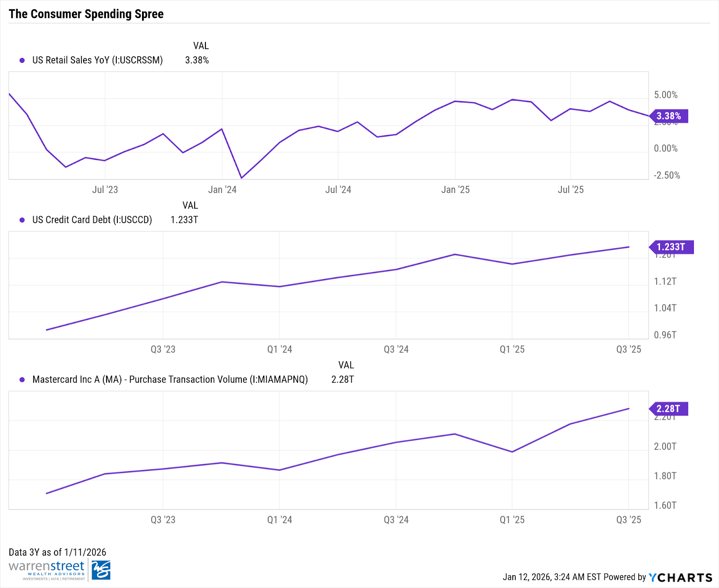Click the purple dot beside Mastercard Inc A
Image resolution: width=719 pixels, height=588 pixels.
tap(22, 380)
